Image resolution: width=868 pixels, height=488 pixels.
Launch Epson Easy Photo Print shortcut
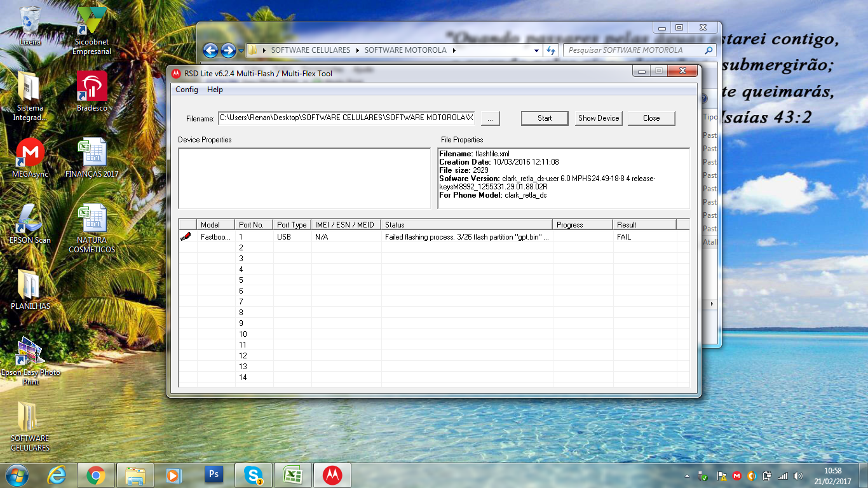pyautogui.click(x=29, y=360)
